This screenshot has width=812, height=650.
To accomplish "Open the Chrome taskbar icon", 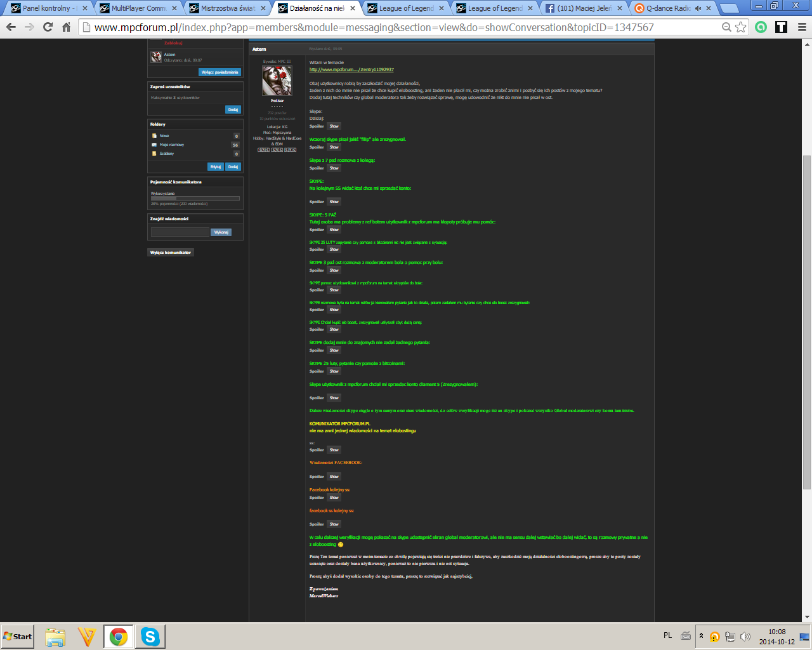I will pos(119,636).
